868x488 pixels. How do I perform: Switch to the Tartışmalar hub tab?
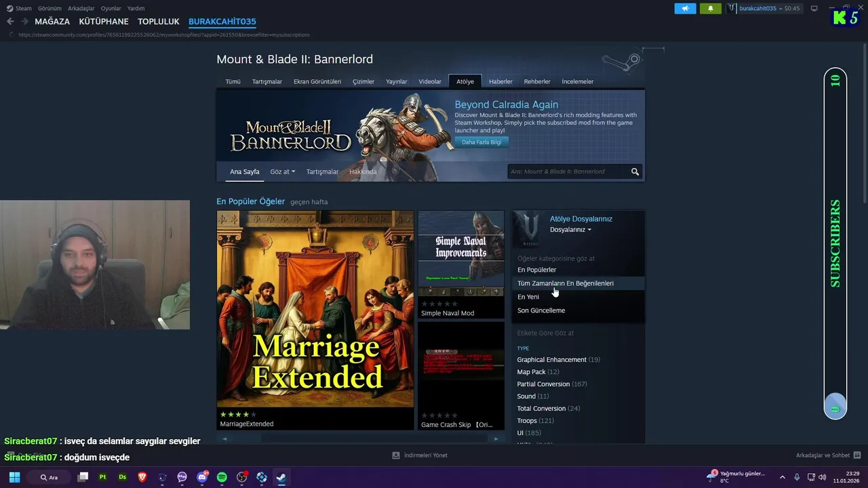267,81
